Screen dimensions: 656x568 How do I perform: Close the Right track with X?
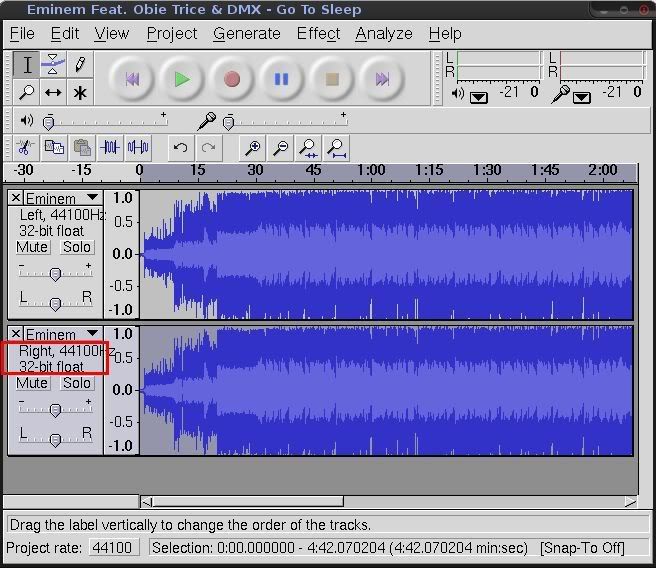click(x=16, y=333)
